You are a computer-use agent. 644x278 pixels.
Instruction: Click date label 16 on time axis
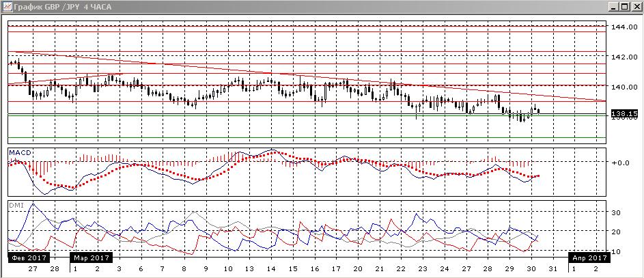[314, 269]
